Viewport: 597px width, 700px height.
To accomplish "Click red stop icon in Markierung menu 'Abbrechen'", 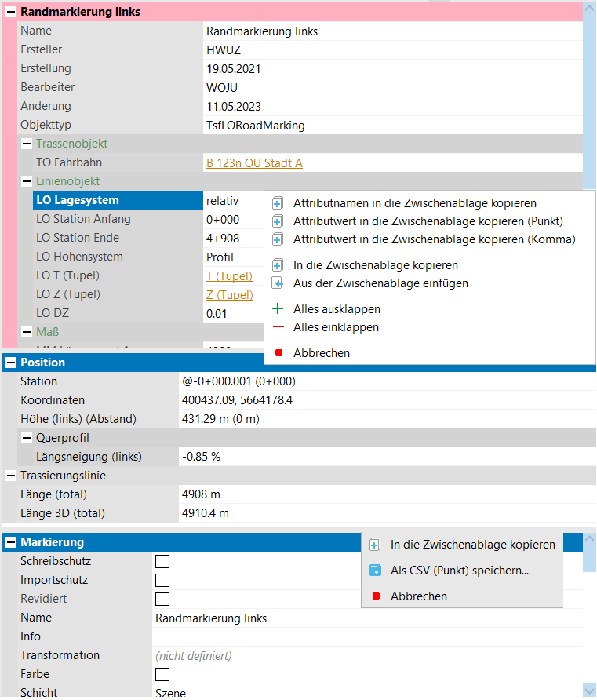I will point(376,596).
